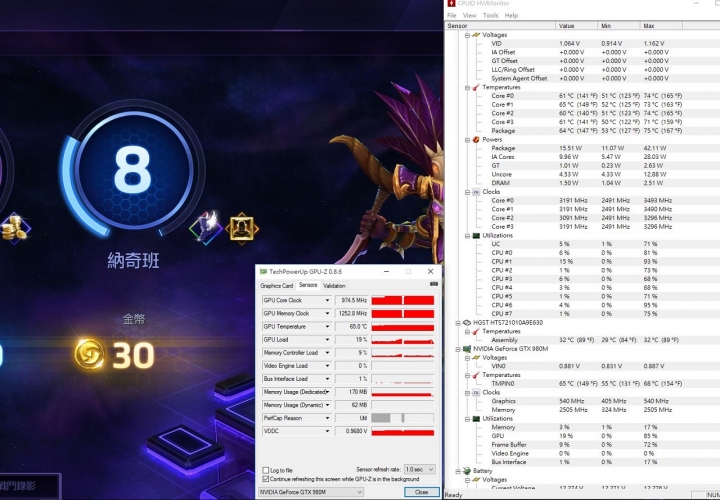Screen dimensions: 720x500
Task: Click the Value column header in HWMonitor
Action: click(x=577, y=26)
